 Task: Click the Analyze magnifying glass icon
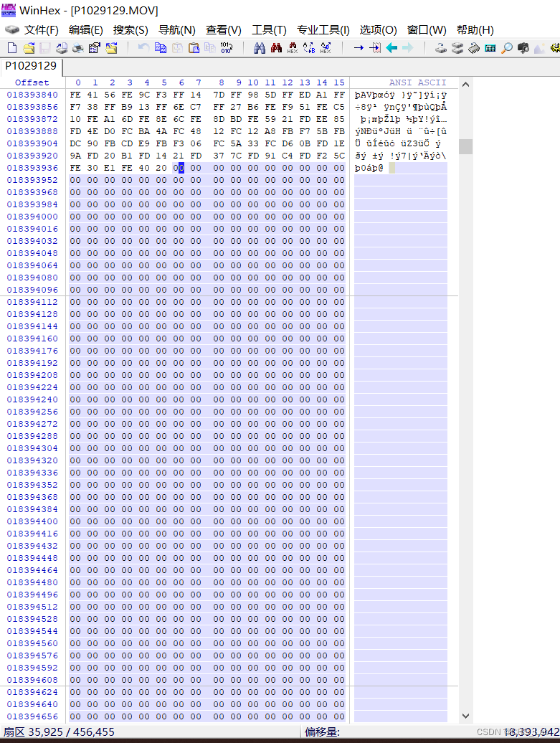coord(507,48)
